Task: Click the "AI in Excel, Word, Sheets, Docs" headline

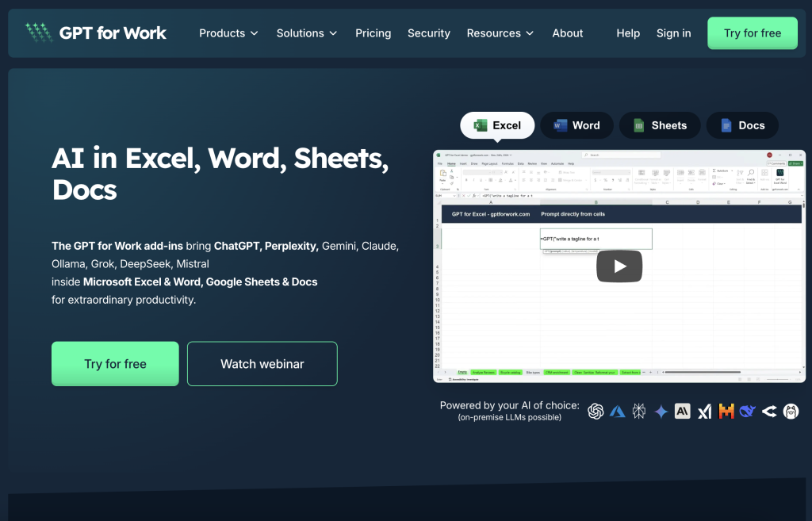Action: (220, 174)
